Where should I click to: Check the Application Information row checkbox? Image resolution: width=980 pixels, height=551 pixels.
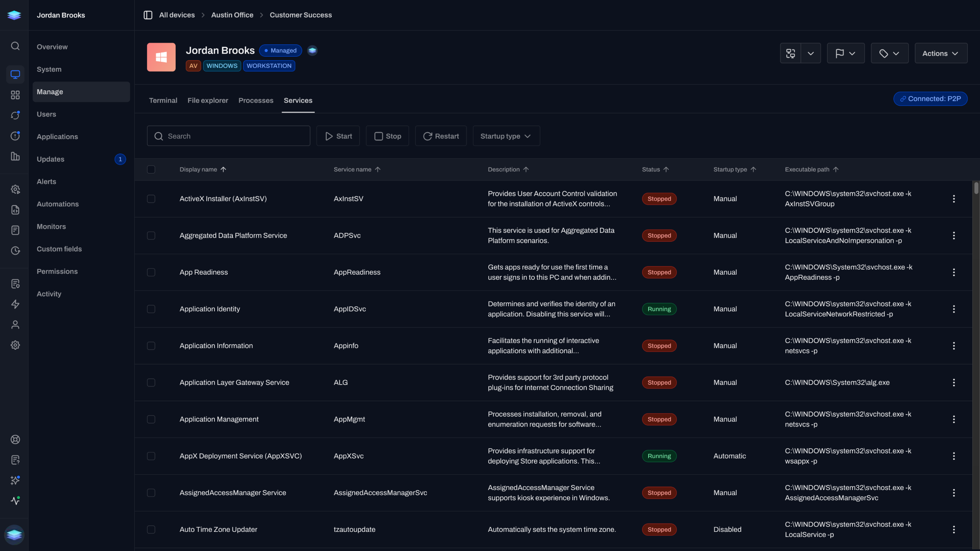point(151,345)
